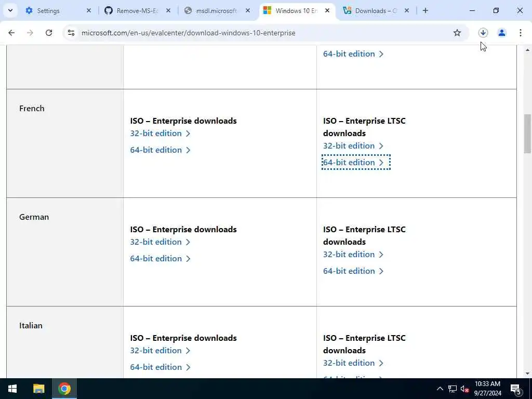Image resolution: width=532 pixels, height=399 pixels.
Task: Close the Remove-MS-Edge tab
Action: [168, 10]
